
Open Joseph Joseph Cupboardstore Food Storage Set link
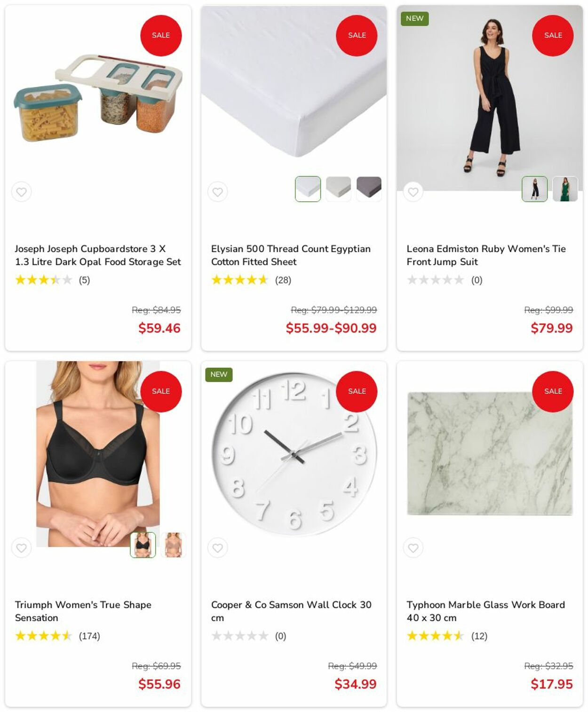98,255
